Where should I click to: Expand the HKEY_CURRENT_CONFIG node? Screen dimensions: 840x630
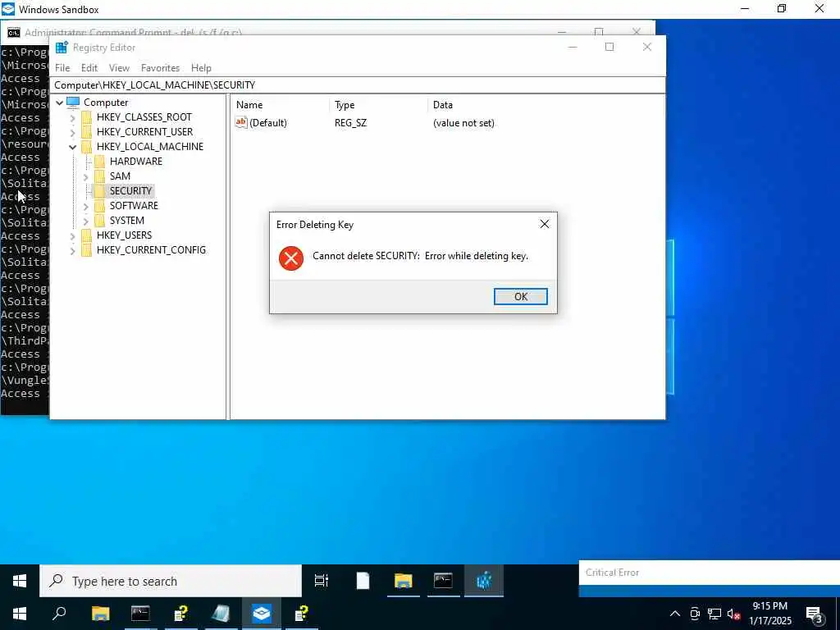pos(72,250)
